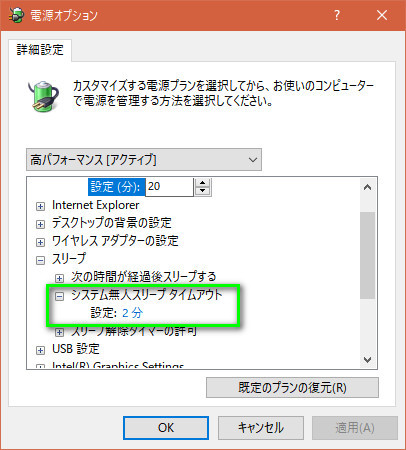This screenshot has width=406, height=450.
Task: Click the settings list scrollbar down arrow
Action: [x=368, y=360]
